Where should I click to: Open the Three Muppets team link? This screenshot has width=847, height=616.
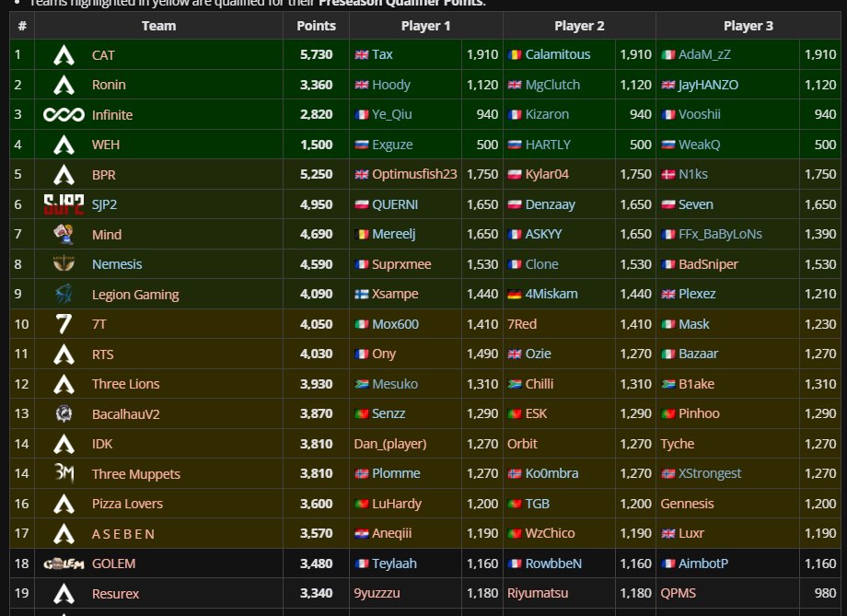135,474
